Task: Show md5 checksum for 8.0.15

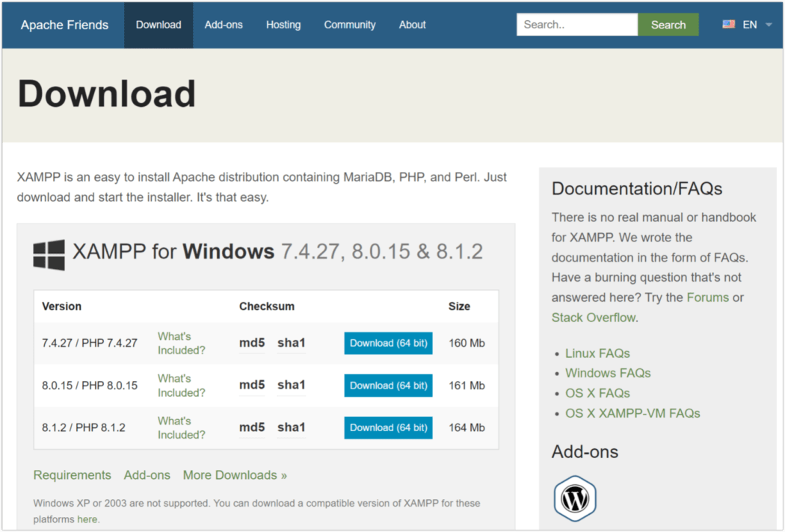Action: [252, 385]
